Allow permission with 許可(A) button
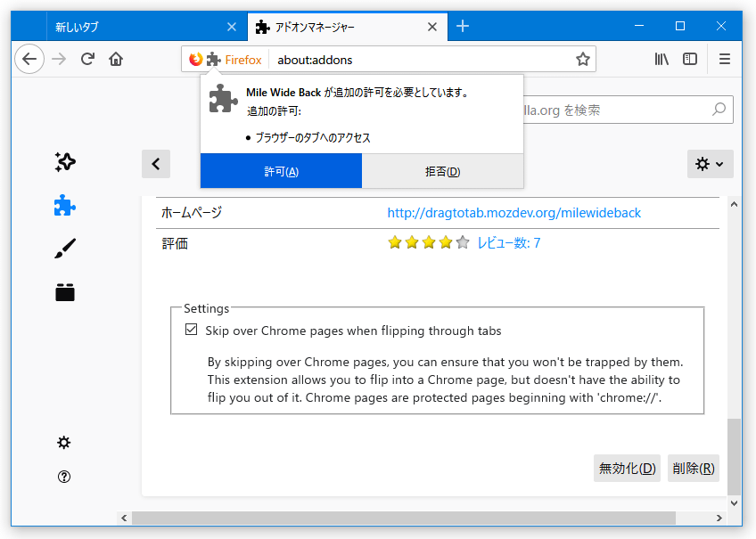 pyautogui.click(x=281, y=171)
